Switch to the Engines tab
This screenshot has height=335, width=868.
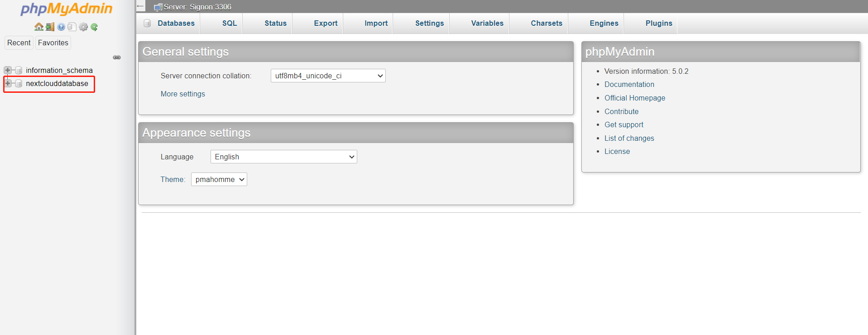(x=596, y=23)
